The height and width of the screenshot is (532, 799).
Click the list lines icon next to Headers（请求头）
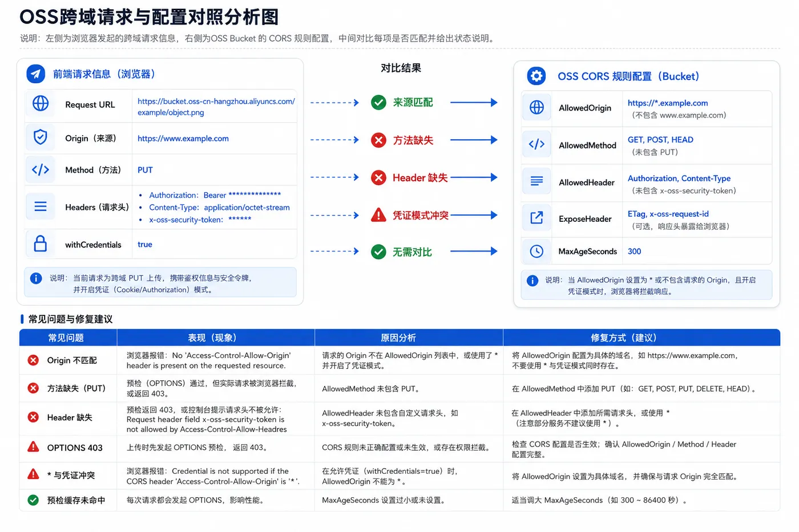click(41, 206)
